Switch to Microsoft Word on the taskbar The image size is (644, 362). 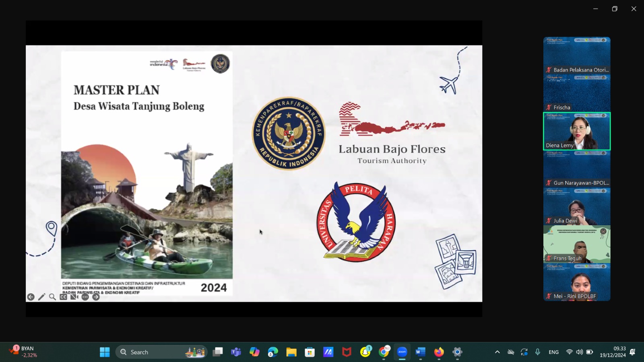click(420, 352)
